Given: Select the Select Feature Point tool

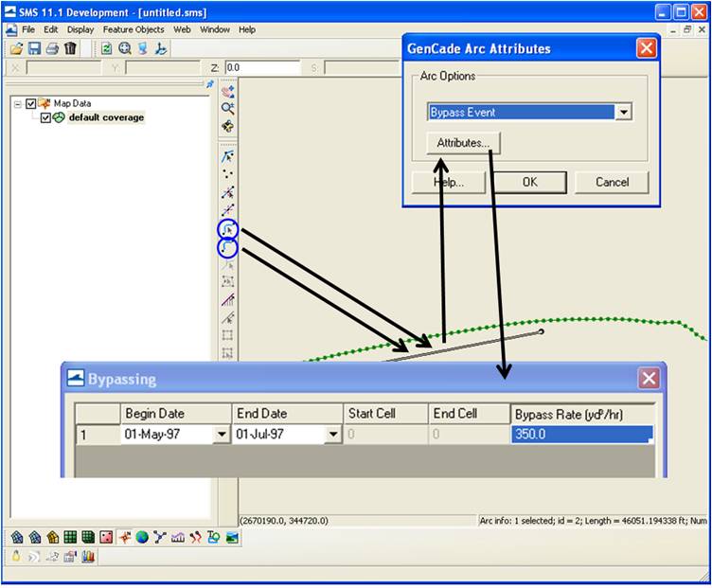Looking at the screenshot, I should tap(227, 156).
